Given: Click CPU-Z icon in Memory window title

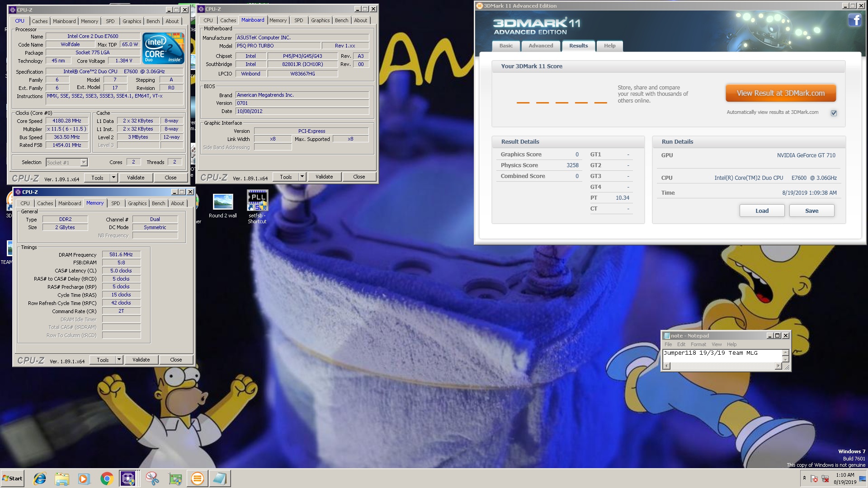Looking at the screenshot, I should click(18, 192).
